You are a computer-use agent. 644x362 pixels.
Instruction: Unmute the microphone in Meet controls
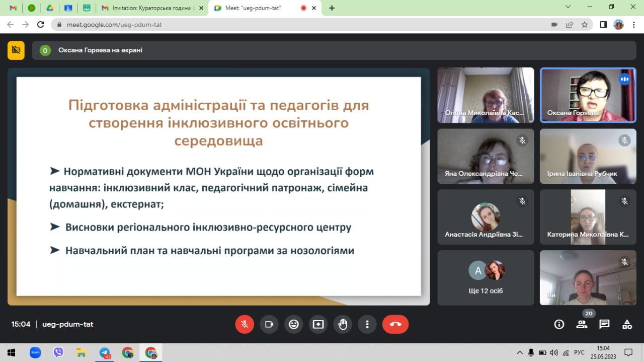[245, 324]
